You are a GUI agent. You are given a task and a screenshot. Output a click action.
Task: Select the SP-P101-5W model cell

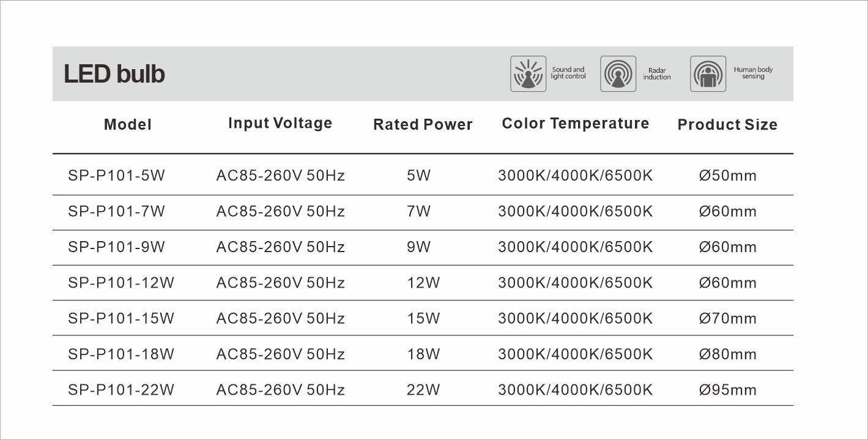pyautogui.click(x=117, y=176)
